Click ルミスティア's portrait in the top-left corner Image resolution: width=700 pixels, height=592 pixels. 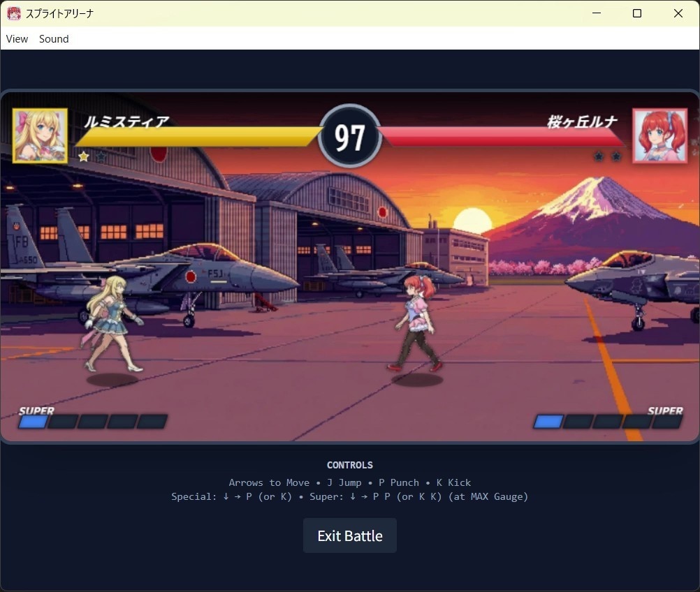39,135
